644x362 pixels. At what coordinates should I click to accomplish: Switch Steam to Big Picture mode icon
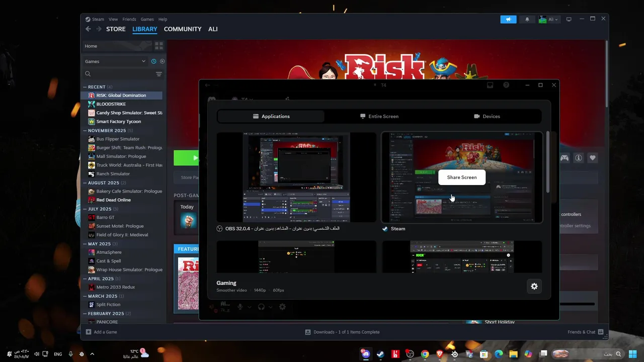click(x=569, y=19)
